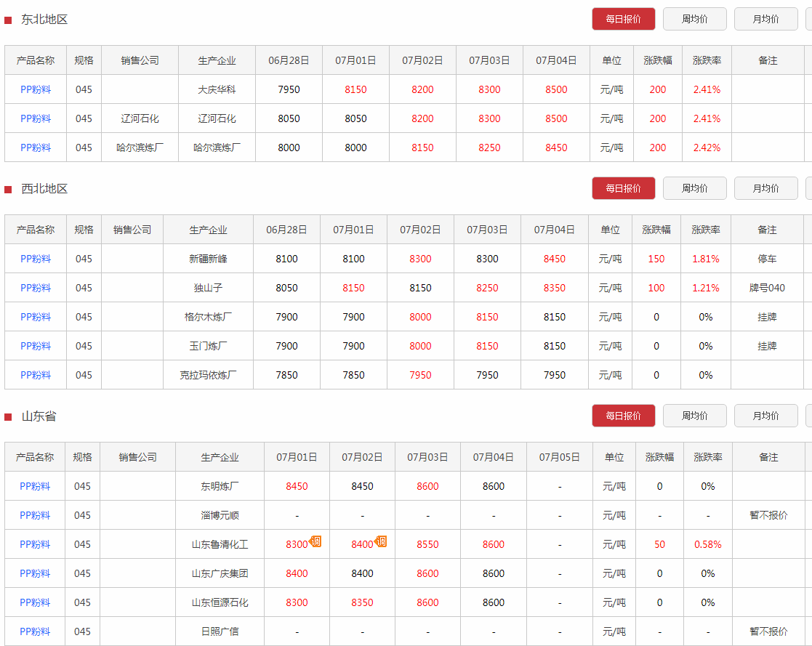Click 8350 price for 山东恒源石化 on 07月02日
Viewport: 812px width, 646px height.
coord(363,602)
